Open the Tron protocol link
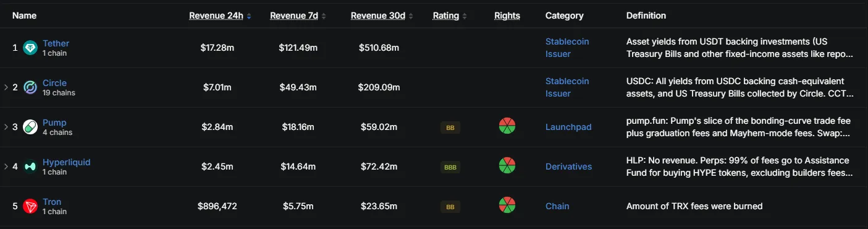The image size is (868, 229). [x=52, y=202]
